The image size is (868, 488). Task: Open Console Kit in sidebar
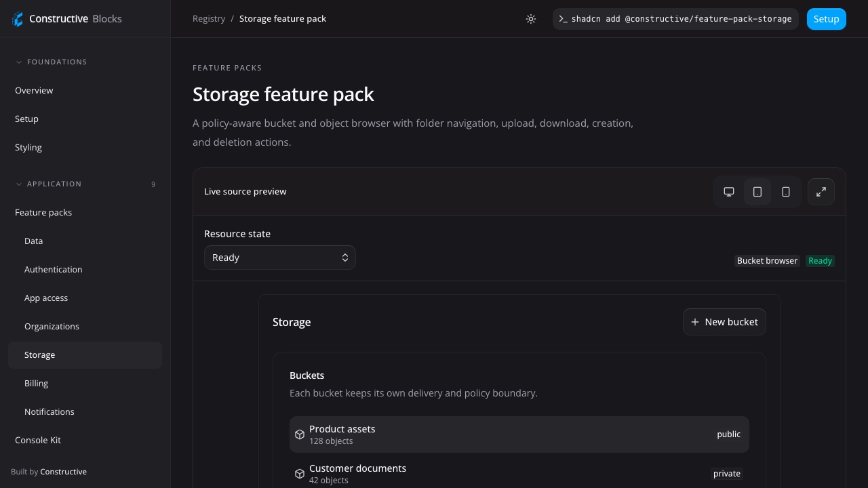(x=85, y=440)
